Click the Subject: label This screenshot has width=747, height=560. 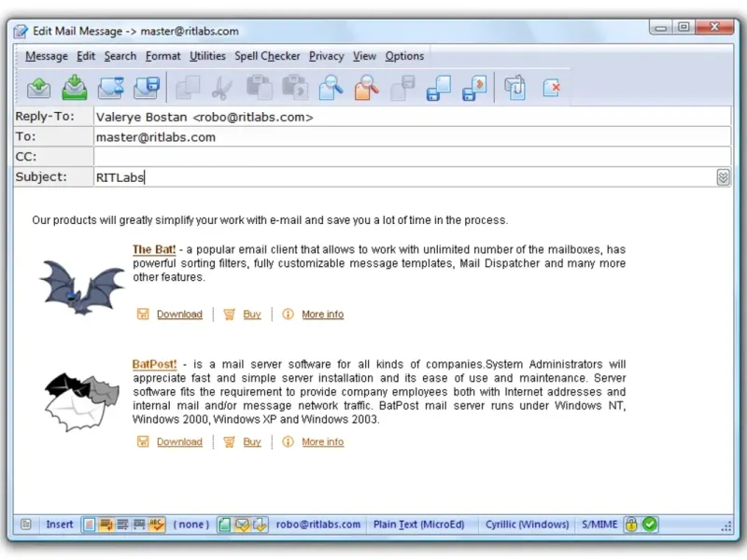41,176
